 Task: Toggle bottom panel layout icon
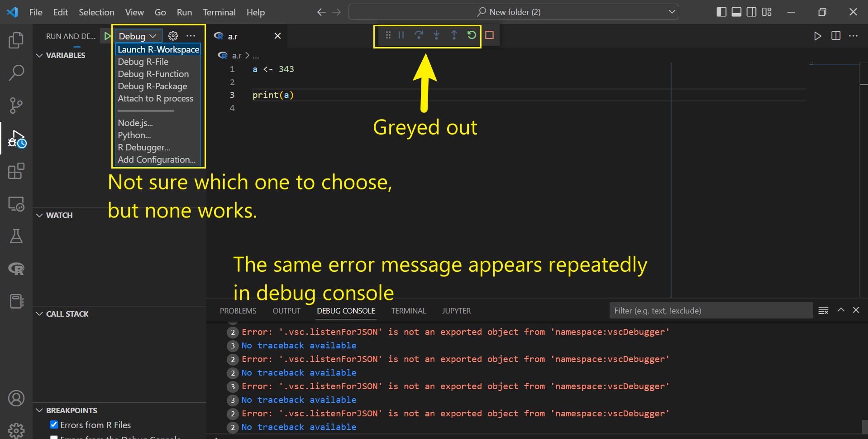tap(737, 12)
